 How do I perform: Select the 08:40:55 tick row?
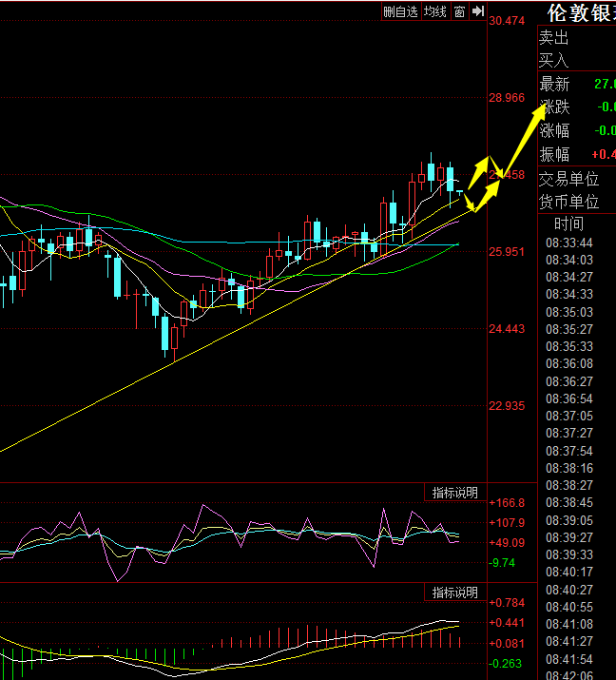(x=569, y=607)
